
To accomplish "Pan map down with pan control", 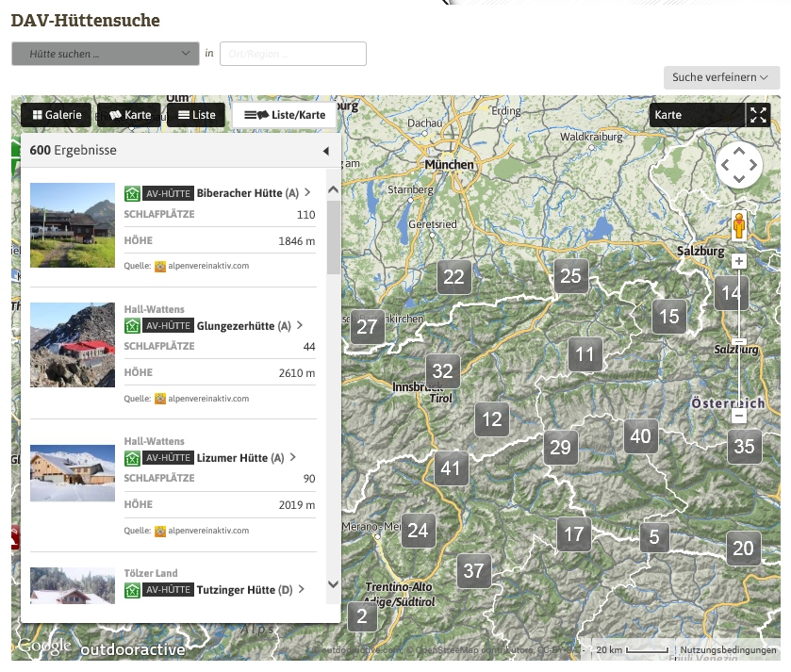I will pyautogui.click(x=739, y=178).
